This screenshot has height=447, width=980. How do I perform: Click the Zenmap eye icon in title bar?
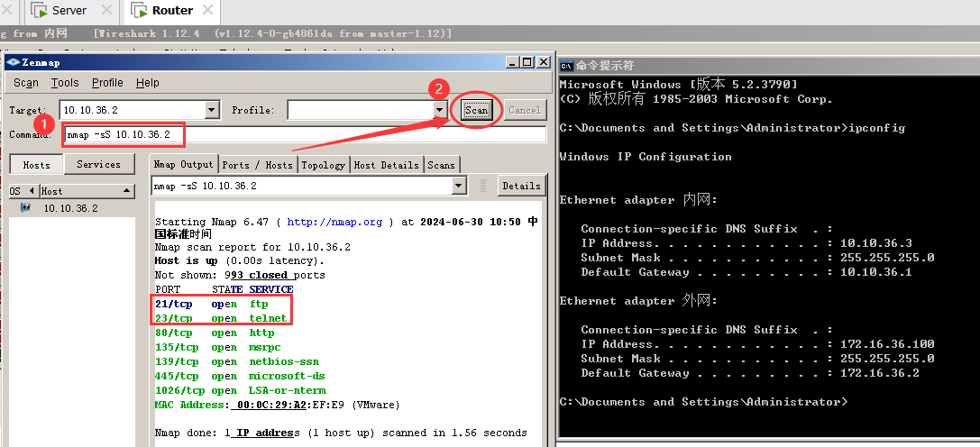pos(14,62)
